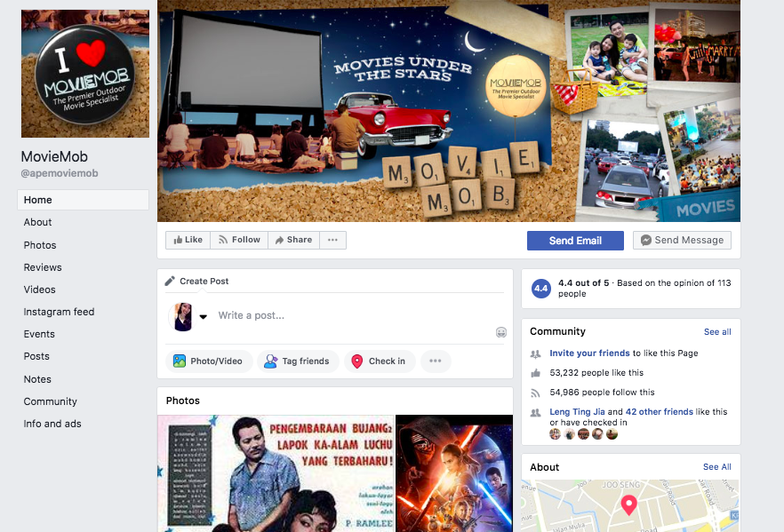Click the ellipsis icon next to the Share button
The height and width of the screenshot is (532, 784).
pyautogui.click(x=332, y=240)
